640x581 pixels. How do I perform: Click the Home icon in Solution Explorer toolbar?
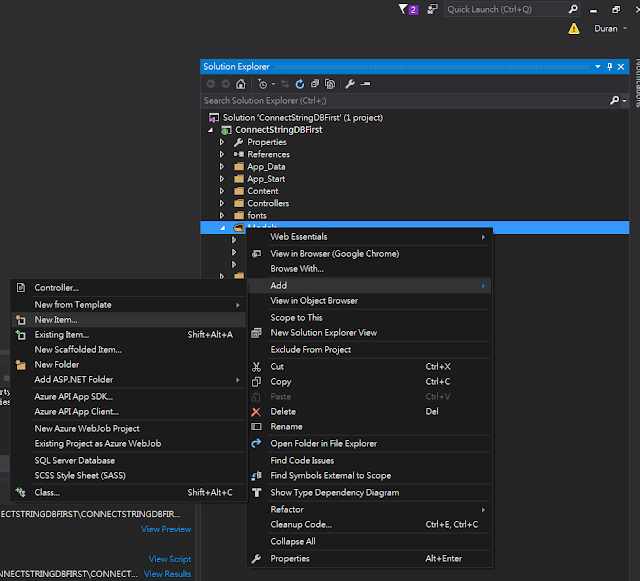pos(240,84)
